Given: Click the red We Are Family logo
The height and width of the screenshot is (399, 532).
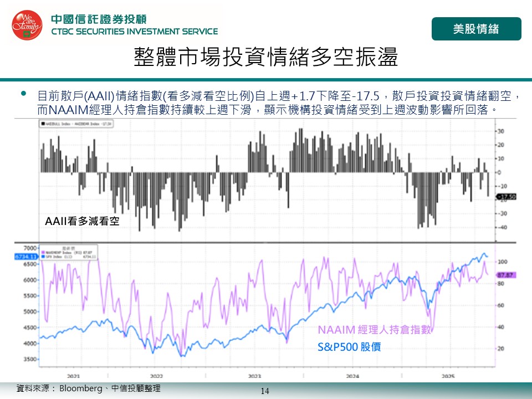Looking at the screenshot, I should tap(27, 25).
